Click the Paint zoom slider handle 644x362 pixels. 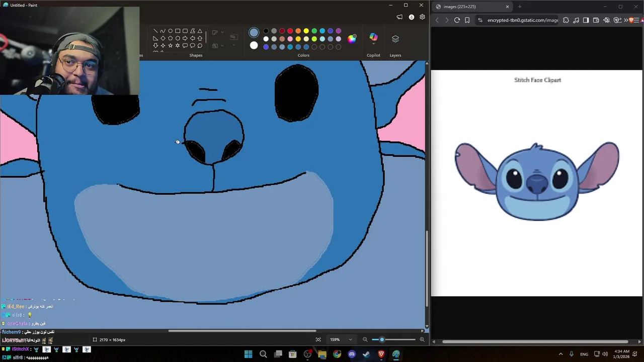382,340
